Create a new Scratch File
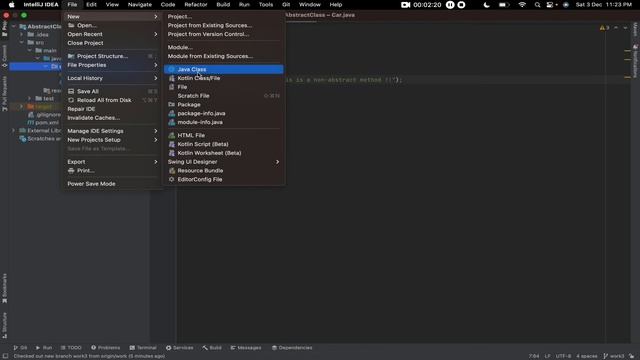The height and width of the screenshot is (360, 640). pyautogui.click(x=223, y=96)
